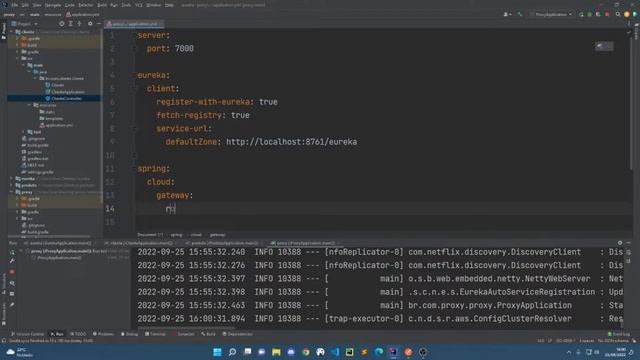Expand the eureka module in project tree
Viewport: 640px width, 360px height.
coord(11,179)
